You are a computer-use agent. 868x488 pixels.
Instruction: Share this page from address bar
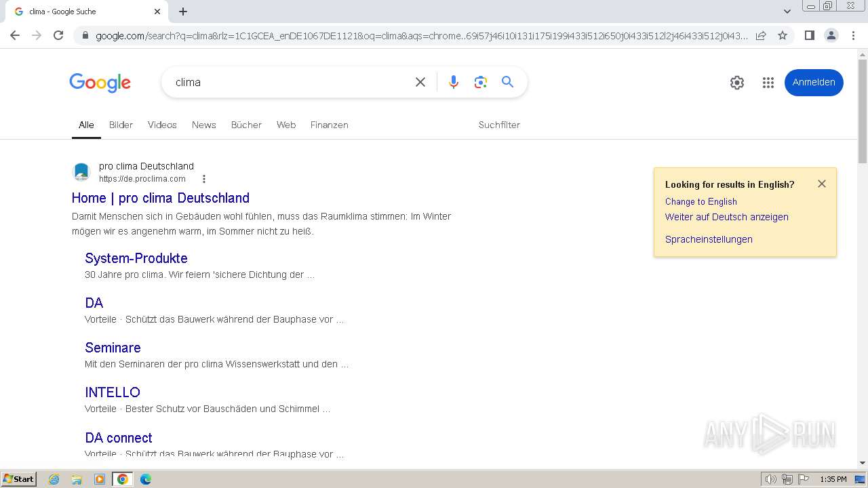(x=761, y=35)
